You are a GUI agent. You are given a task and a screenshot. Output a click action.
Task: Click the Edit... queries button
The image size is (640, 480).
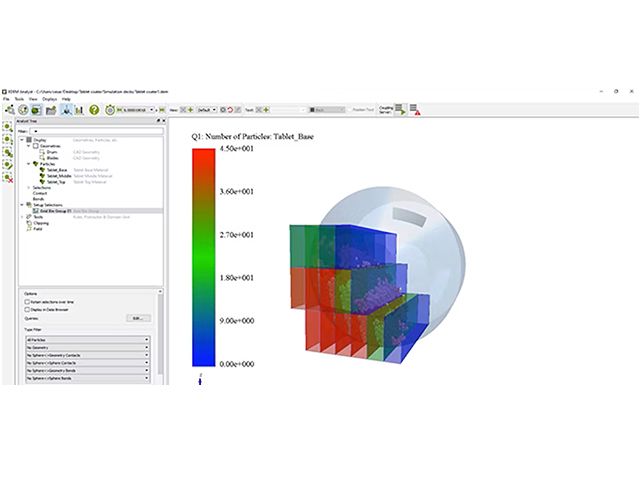tap(138, 318)
